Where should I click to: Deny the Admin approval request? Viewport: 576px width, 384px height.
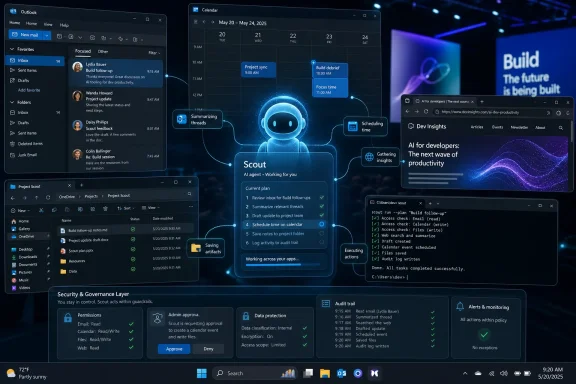point(208,349)
